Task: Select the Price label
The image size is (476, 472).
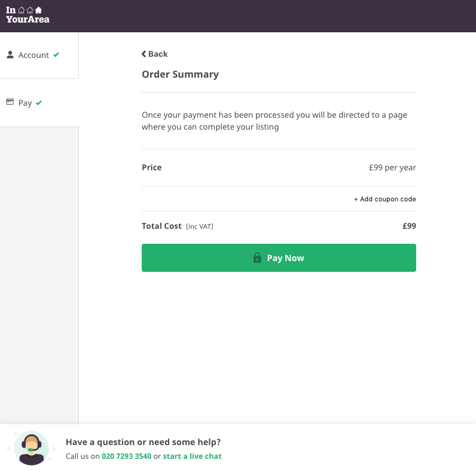Action: (151, 167)
